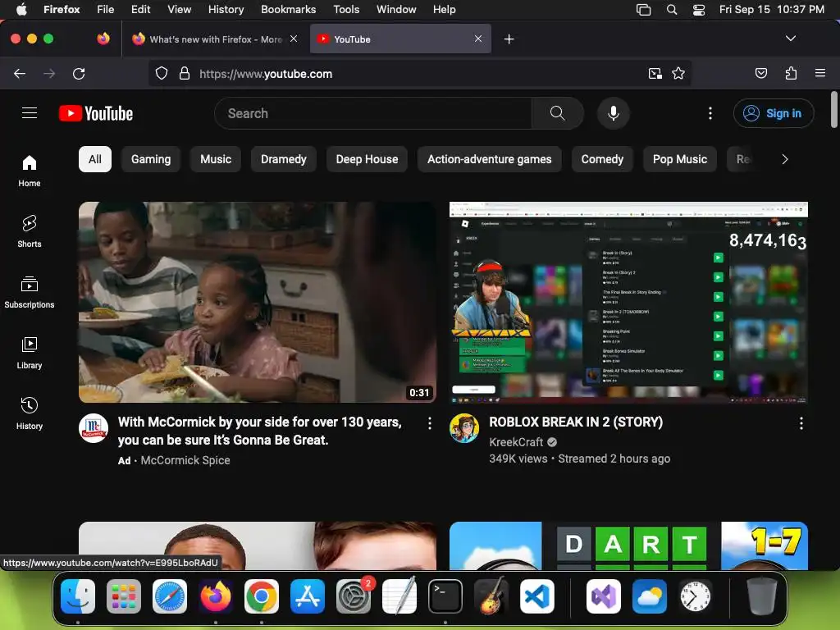840x630 pixels.
Task: Open Visual Studio Code from Dock
Action: tap(536, 596)
